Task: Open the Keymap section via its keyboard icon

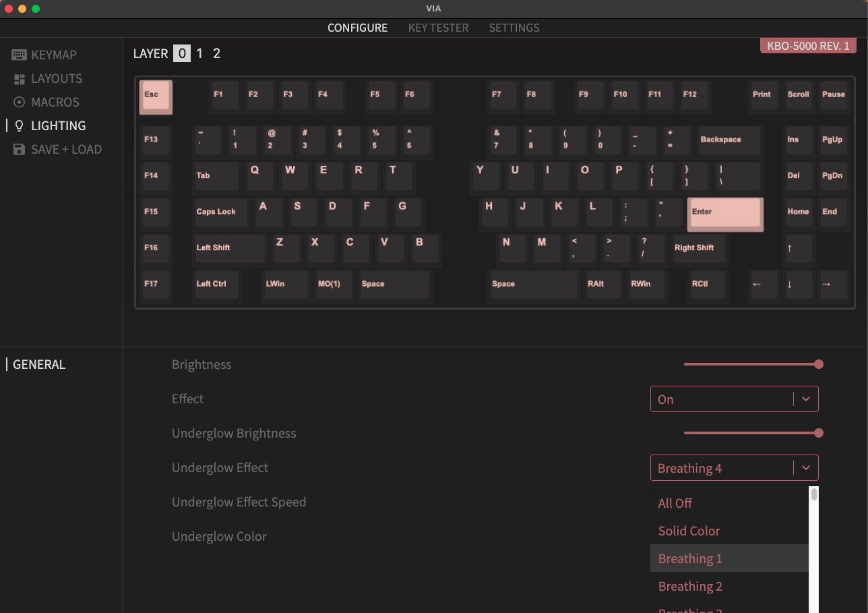Action: (19, 55)
